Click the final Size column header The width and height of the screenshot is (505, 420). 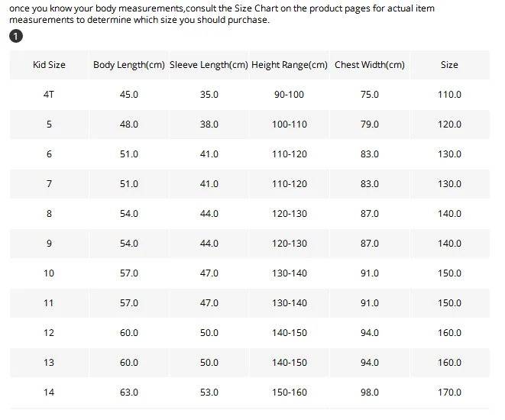point(449,65)
